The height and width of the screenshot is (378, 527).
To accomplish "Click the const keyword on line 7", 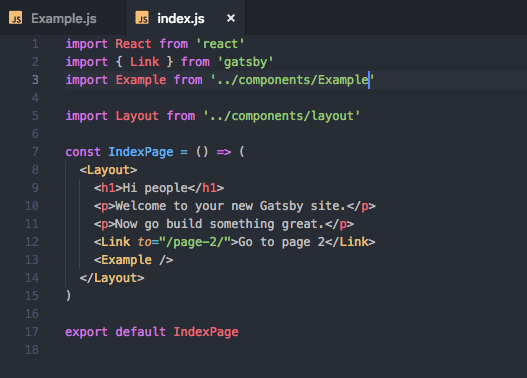I will (83, 152).
